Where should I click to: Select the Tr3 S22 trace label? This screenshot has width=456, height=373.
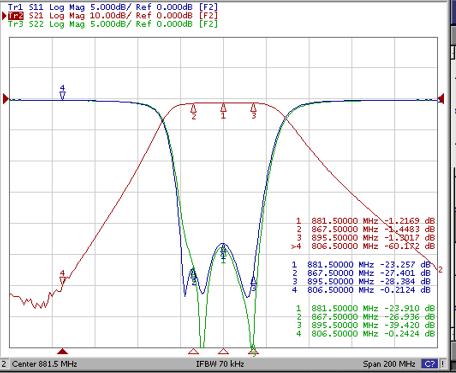[113, 24]
